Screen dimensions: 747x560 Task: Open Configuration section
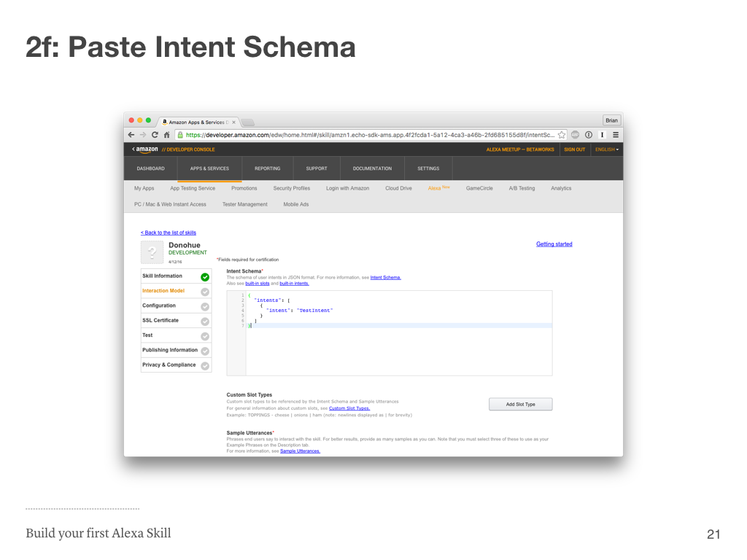(176, 306)
